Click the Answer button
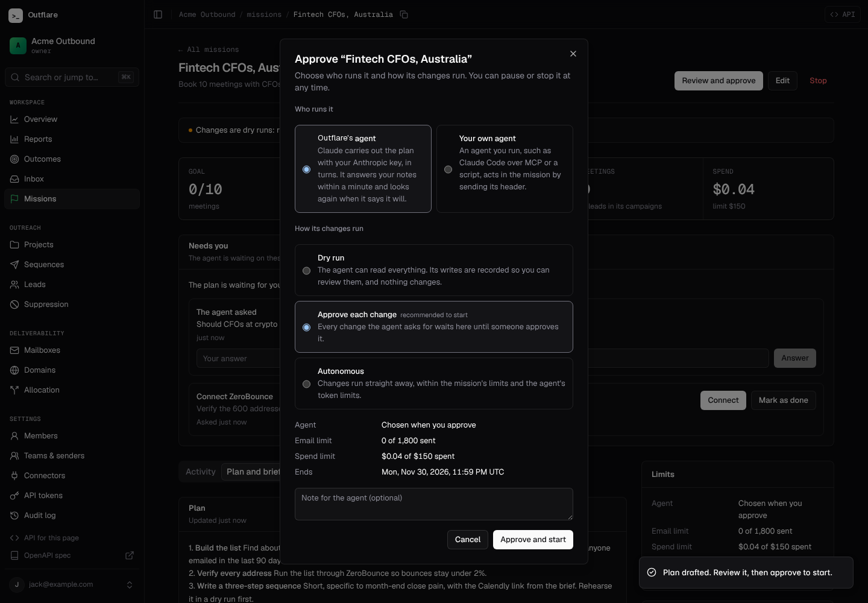Image resolution: width=868 pixels, height=603 pixels. tap(795, 358)
